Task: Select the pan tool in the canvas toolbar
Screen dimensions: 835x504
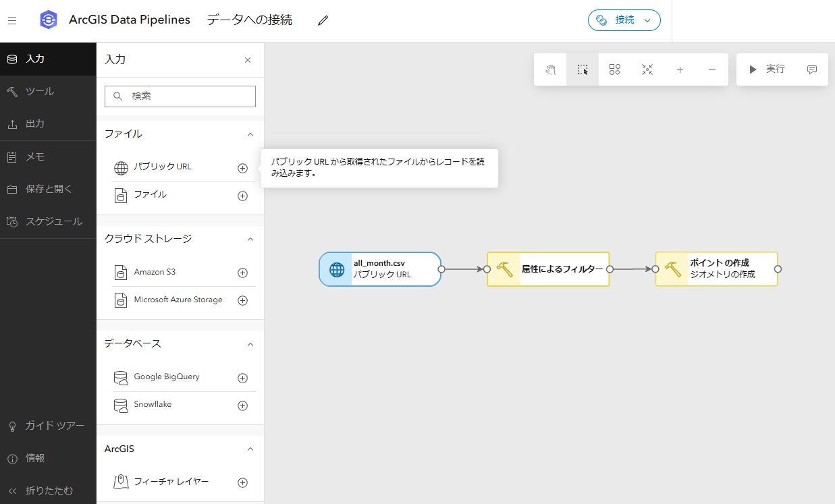Action: tap(550, 69)
